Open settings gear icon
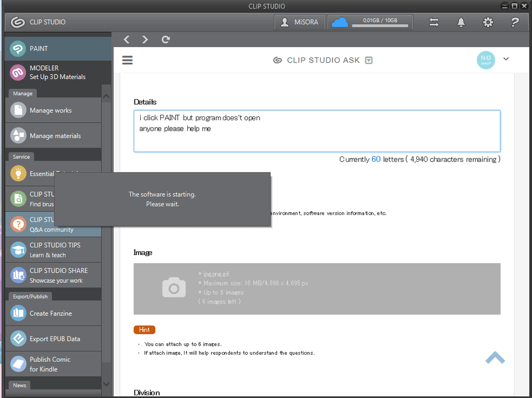Viewport: 532px width, 398px height. pyautogui.click(x=488, y=22)
